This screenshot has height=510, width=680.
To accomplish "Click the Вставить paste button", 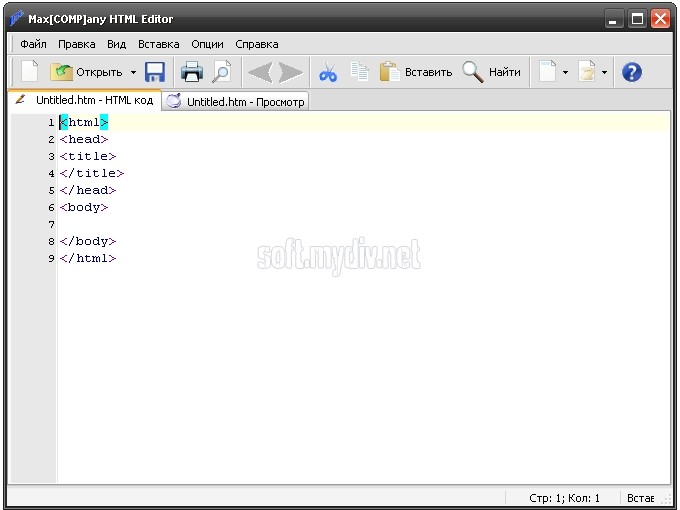I will 416,72.
